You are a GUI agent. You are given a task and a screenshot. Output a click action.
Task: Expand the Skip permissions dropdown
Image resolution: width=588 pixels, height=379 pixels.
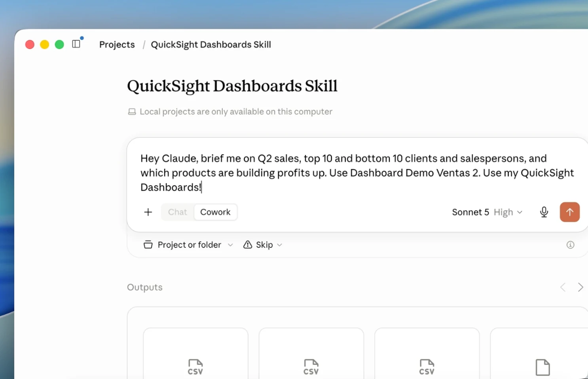point(263,245)
